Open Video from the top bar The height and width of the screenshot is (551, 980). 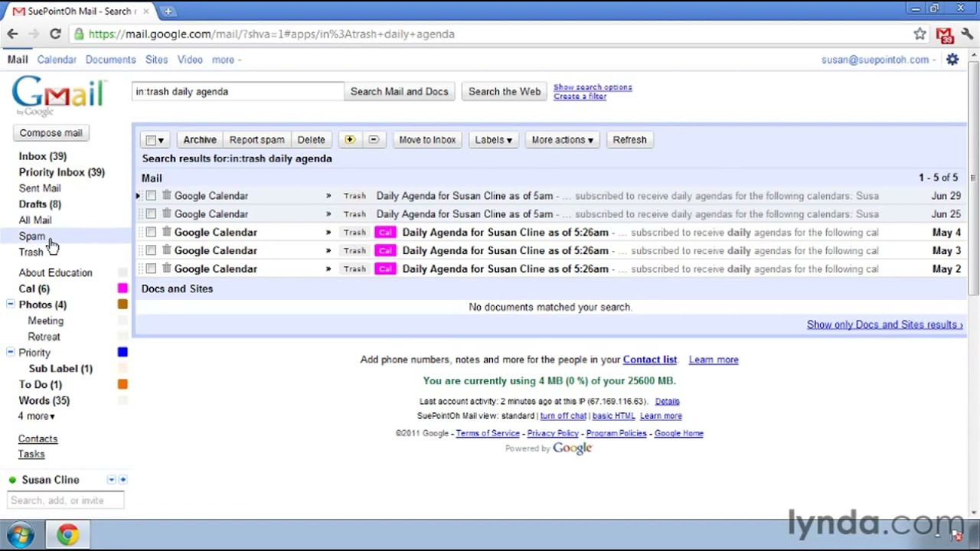(x=190, y=60)
